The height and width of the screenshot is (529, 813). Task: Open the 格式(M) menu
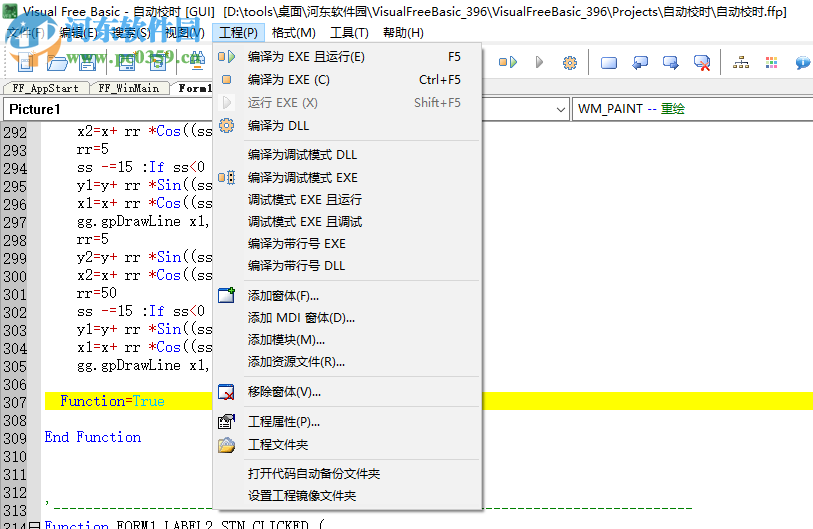coord(293,33)
